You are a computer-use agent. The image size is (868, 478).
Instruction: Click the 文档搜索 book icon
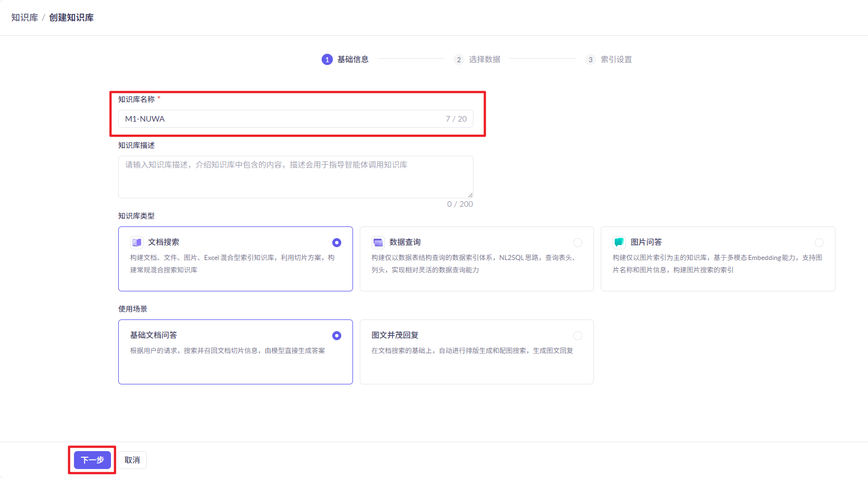pos(137,242)
